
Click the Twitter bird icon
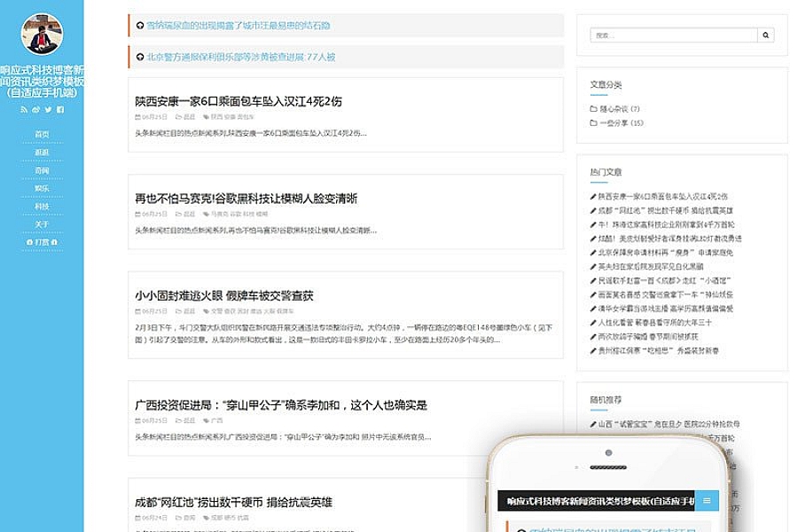[49, 110]
